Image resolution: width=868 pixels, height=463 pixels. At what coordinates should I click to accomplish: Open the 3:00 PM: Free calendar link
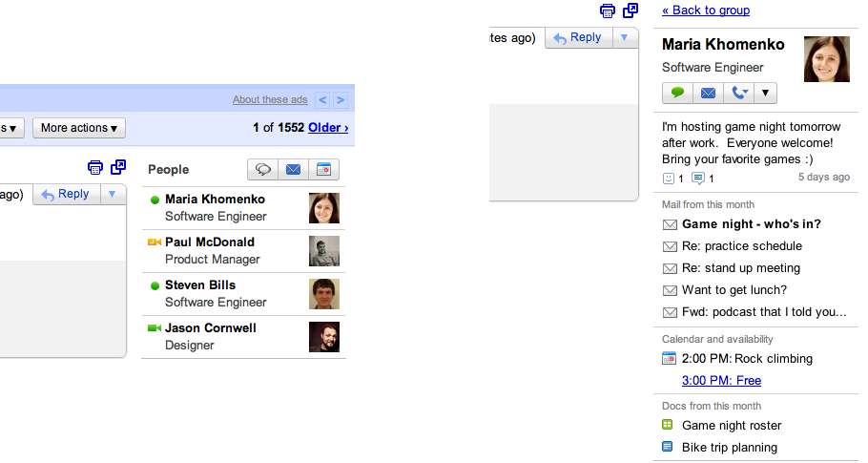click(721, 381)
